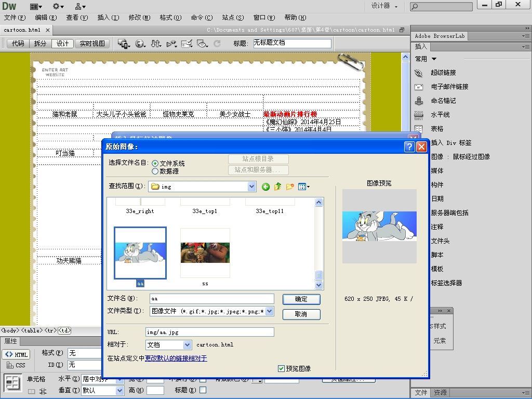Click the URL input field
Screen dimensions: 532x399
coord(210,332)
